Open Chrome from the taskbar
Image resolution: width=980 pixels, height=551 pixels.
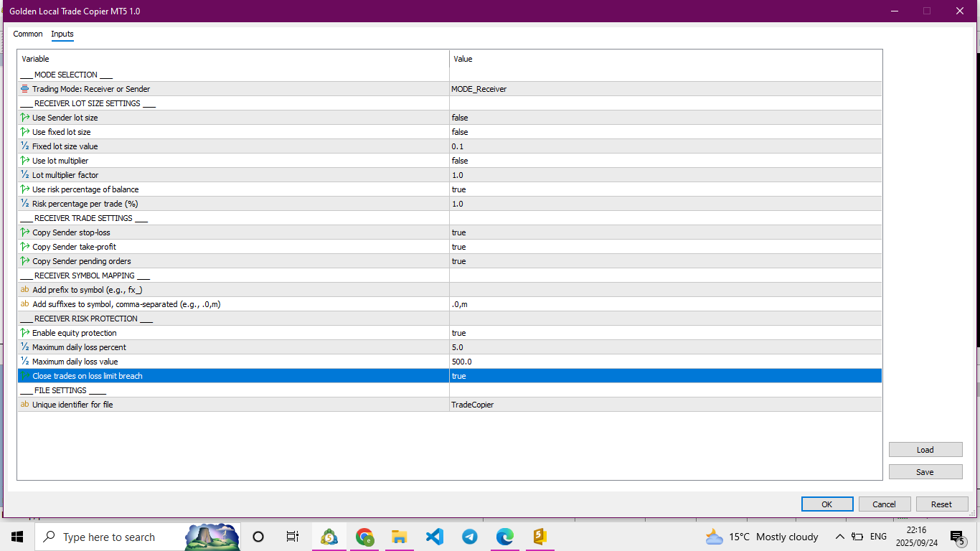(x=364, y=537)
